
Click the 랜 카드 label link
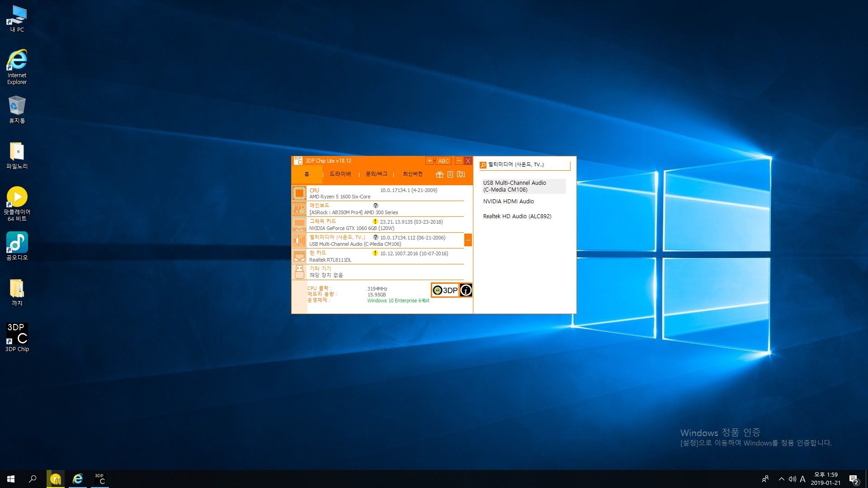coord(318,253)
